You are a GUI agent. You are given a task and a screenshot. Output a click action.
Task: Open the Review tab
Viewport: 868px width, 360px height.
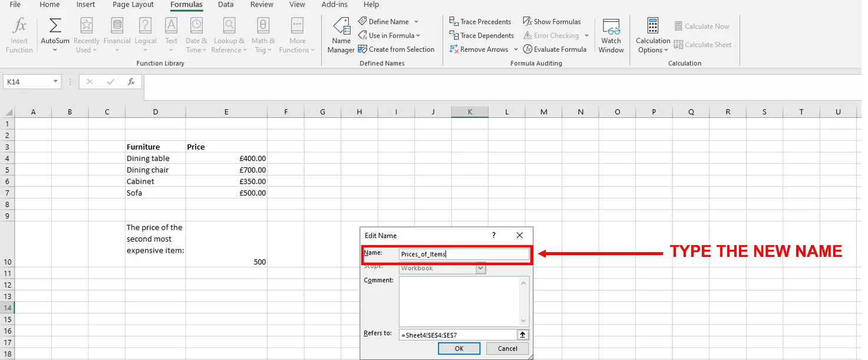[x=261, y=5]
